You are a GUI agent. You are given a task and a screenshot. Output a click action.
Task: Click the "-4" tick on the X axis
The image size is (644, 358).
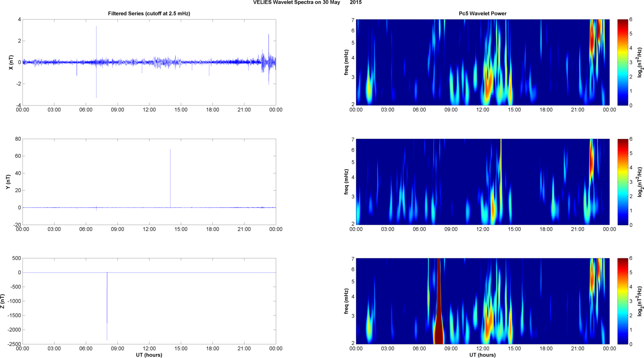pyautogui.click(x=18, y=105)
